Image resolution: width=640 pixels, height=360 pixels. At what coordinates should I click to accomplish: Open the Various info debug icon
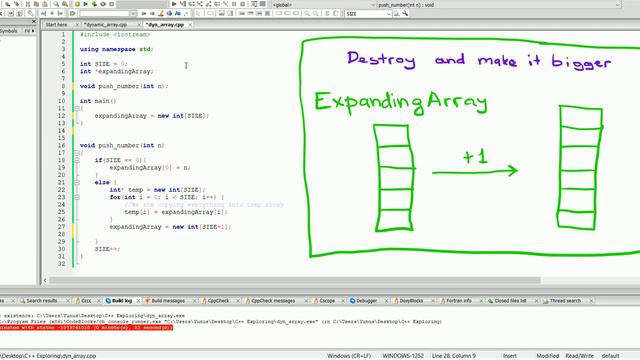262,4
